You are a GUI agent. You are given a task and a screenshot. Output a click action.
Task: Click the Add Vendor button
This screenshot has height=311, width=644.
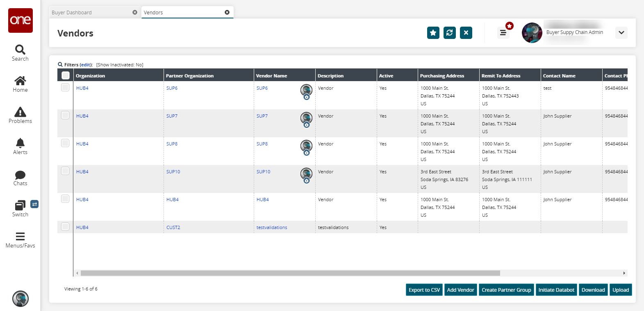460,290
